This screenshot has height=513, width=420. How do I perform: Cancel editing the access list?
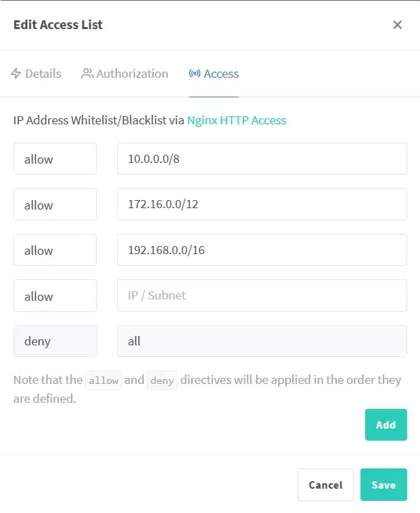tap(325, 485)
